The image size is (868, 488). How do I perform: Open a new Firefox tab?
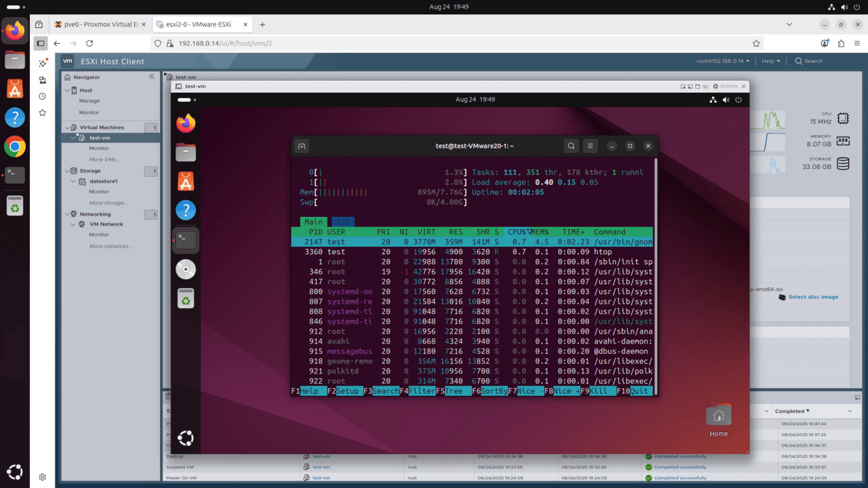pyautogui.click(x=262, y=24)
